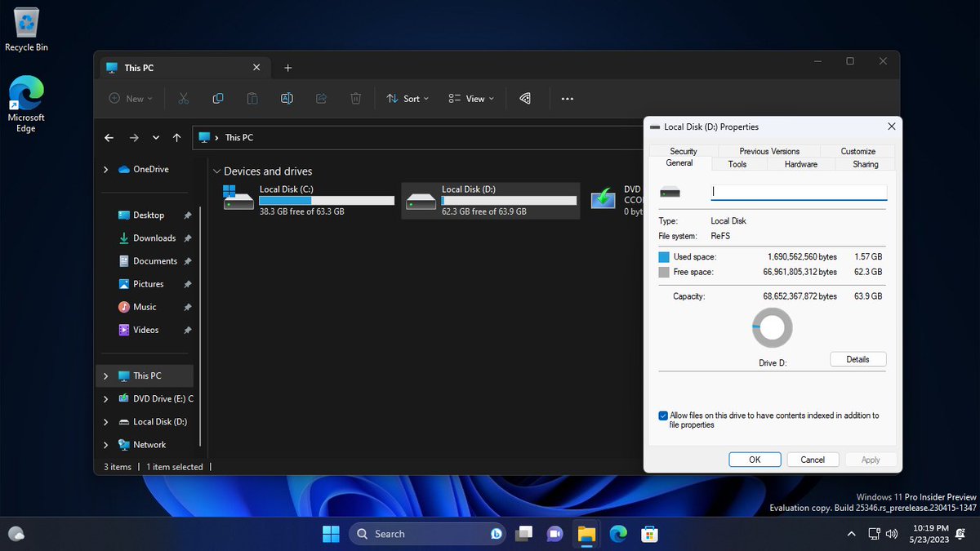Expand Local Disk (D:) tree node
Screen dimensions: 980x551
[x=105, y=422]
